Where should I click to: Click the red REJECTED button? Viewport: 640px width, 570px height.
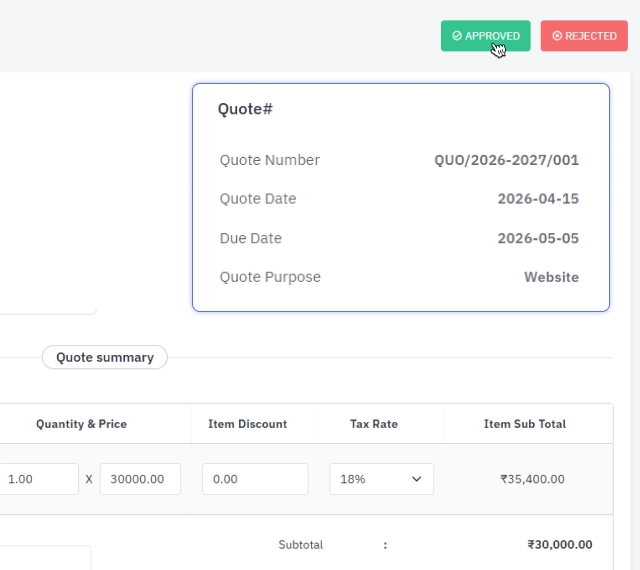coord(584,36)
